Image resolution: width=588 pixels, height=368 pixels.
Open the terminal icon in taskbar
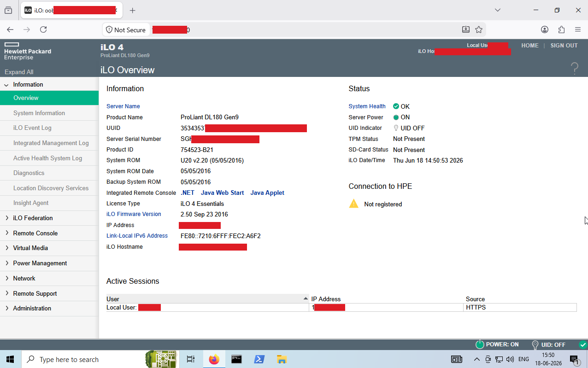(x=236, y=359)
